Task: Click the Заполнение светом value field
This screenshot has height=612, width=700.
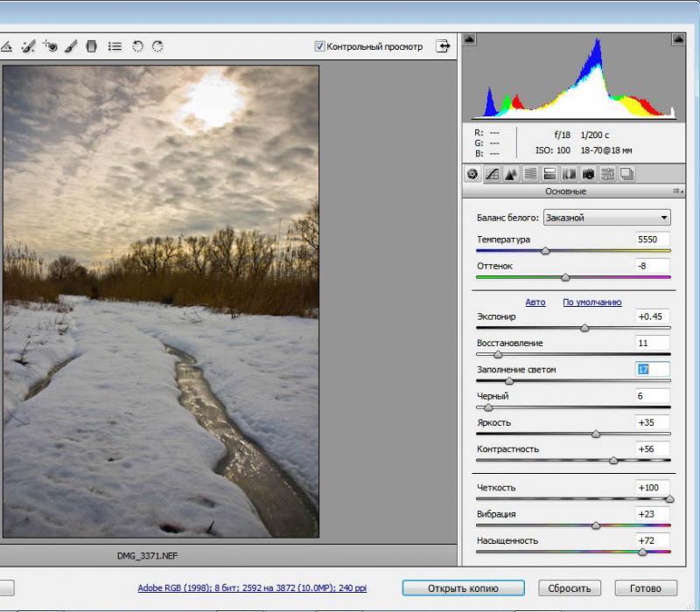Action: click(x=652, y=369)
